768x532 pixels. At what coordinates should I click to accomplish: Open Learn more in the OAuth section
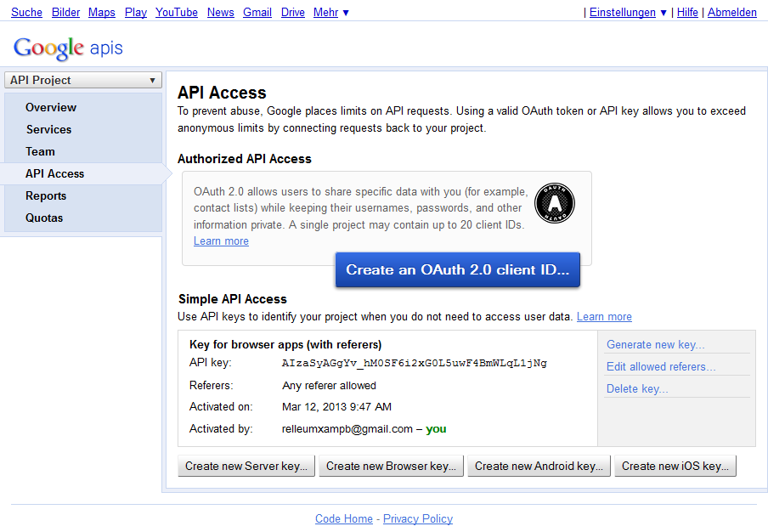[x=221, y=241]
